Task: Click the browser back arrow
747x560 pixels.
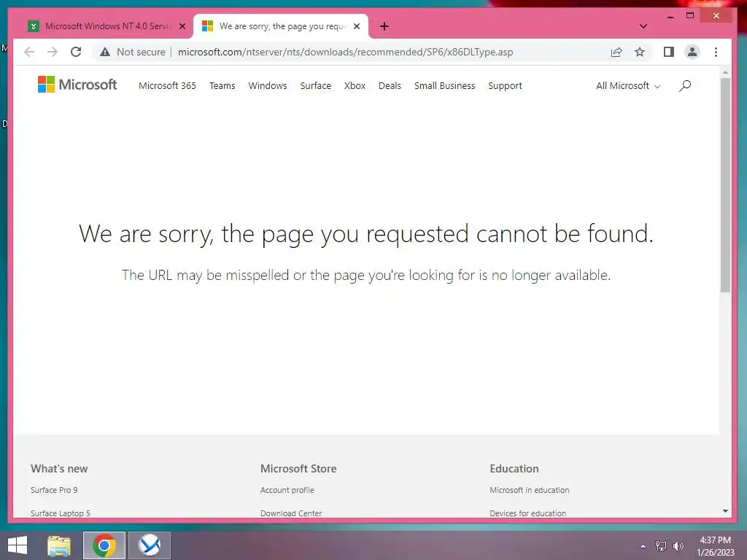Action: (x=29, y=52)
